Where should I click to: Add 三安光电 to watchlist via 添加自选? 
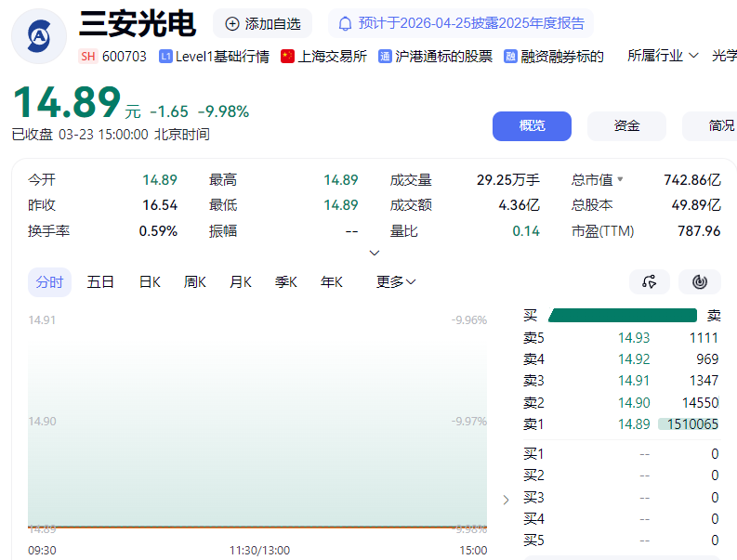[262, 23]
